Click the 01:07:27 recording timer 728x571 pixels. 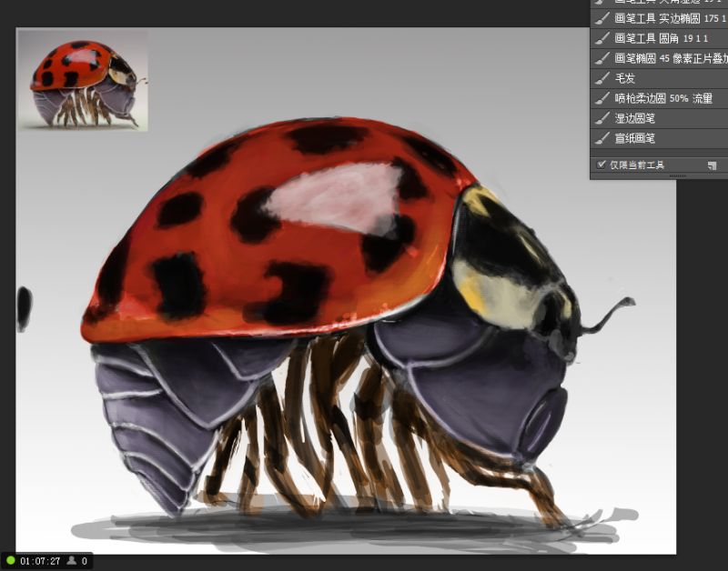point(40,561)
